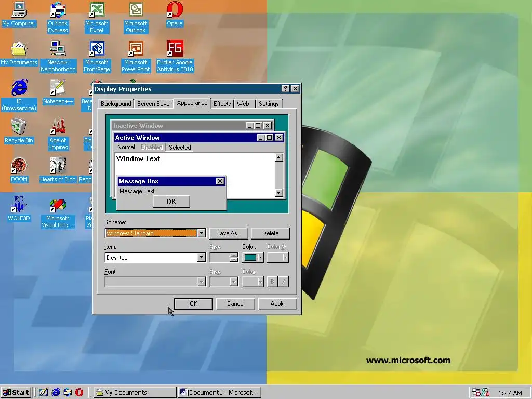Image resolution: width=532 pixels, height=399 pixels.
Task: Click the Message Box title in preview
Action: pos(138,181)
